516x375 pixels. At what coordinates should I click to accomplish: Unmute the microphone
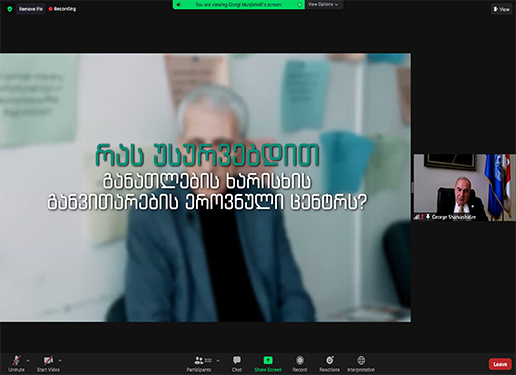(16, 364)
